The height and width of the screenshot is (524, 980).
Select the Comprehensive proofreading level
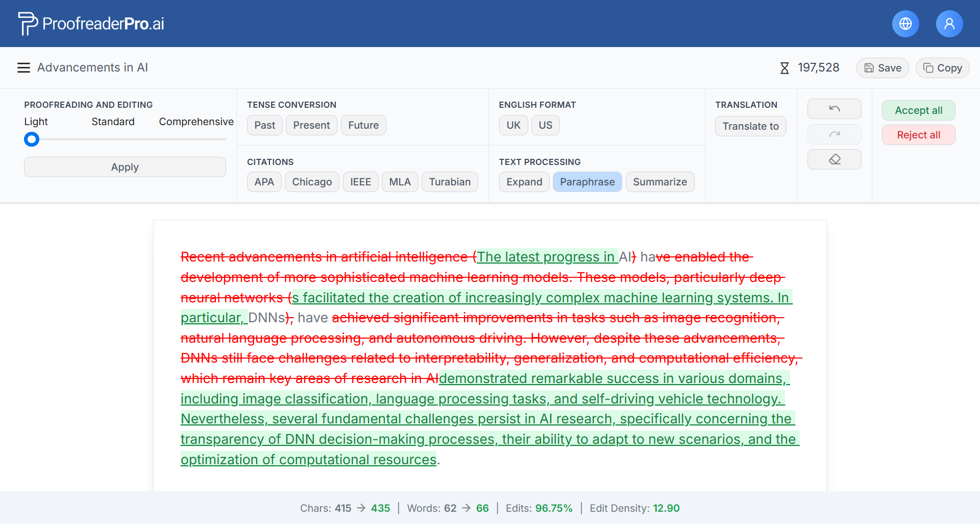tap(196, 122)
